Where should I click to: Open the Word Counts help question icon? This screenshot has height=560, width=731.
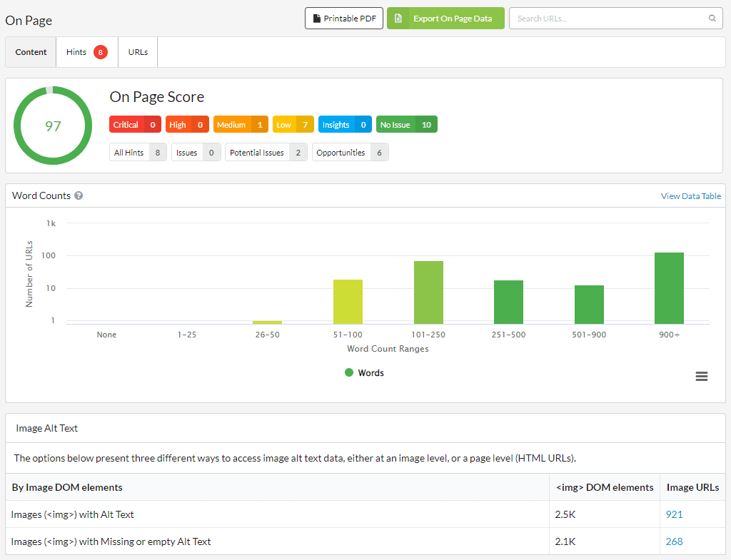[79, 195]
